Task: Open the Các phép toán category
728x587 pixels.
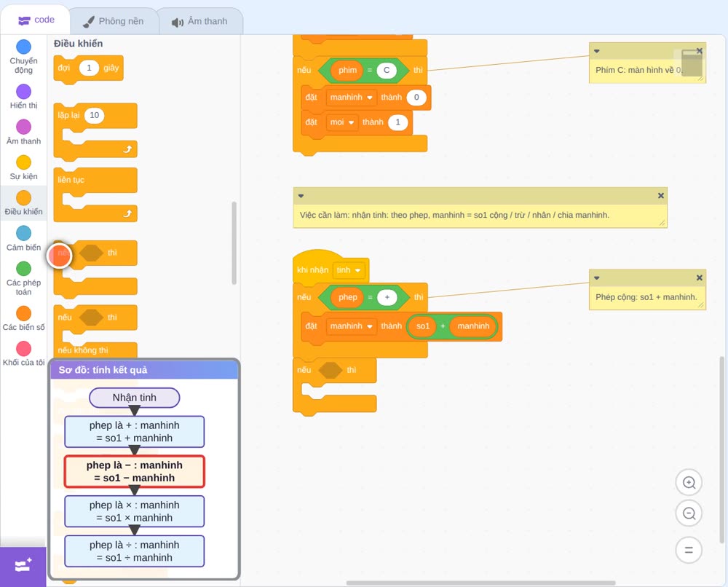Action: pyautogui.click(x=24, y=279)
